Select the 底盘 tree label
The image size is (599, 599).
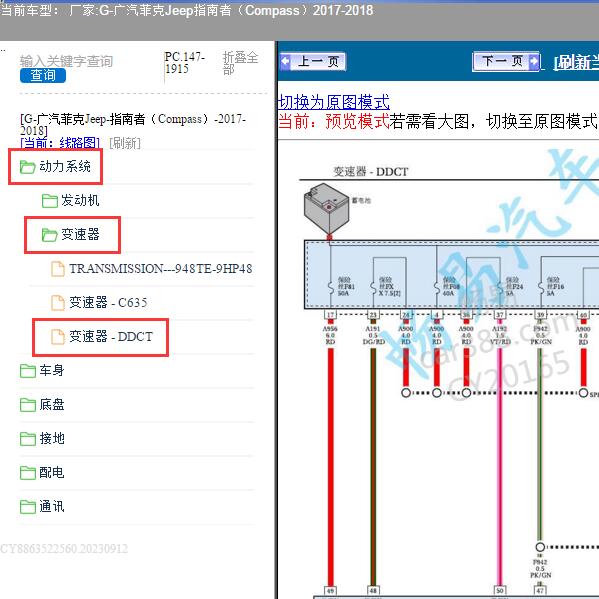click(52, 405)
